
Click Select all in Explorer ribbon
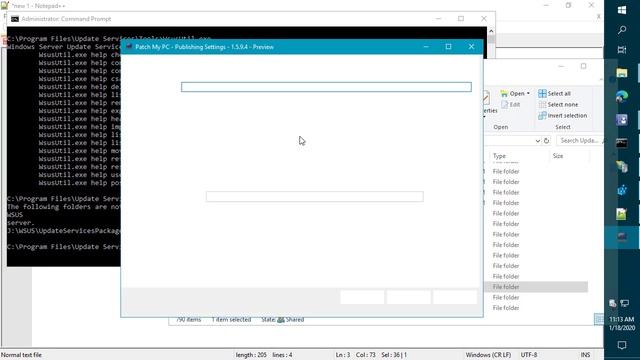554,93
